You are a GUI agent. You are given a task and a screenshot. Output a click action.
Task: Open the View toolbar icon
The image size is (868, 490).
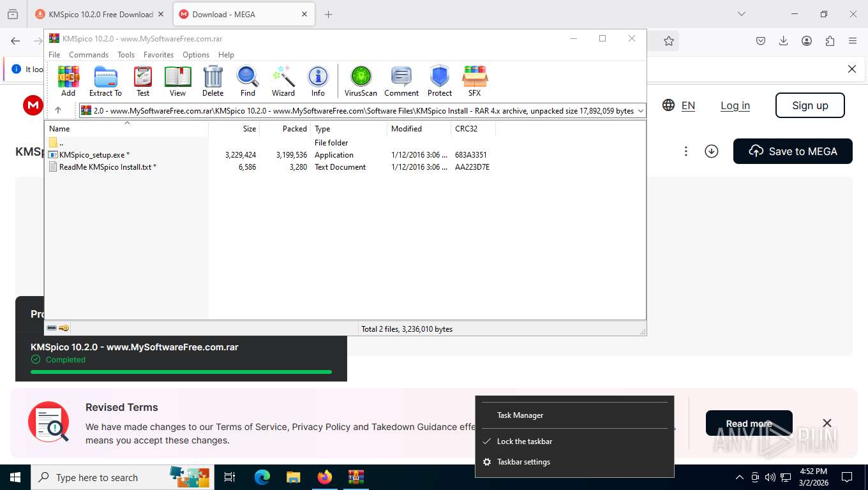(177, 81)
